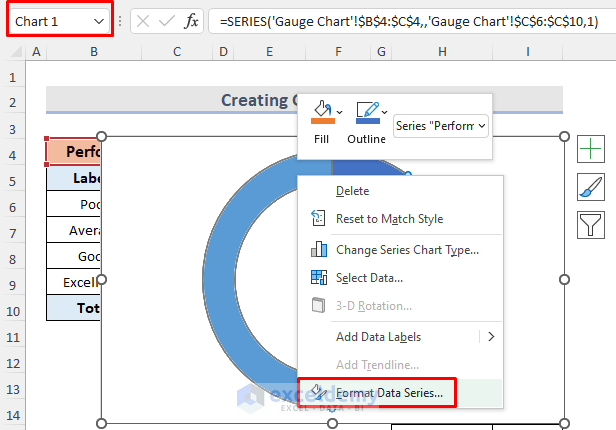Click the "Tot" cell in row 10

coord(73,308)
